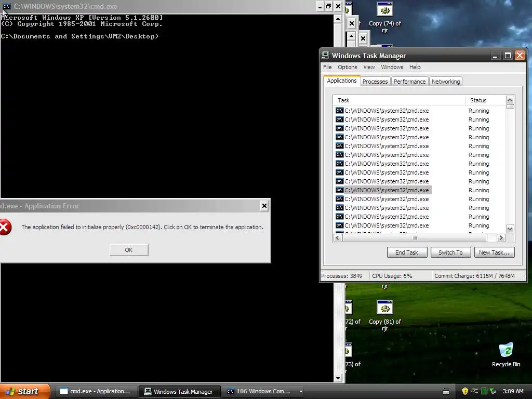Click the task list scroll right arrow
Image resolution: width=532 pixels, height=399 pixels.
click(x=501, y=238)
